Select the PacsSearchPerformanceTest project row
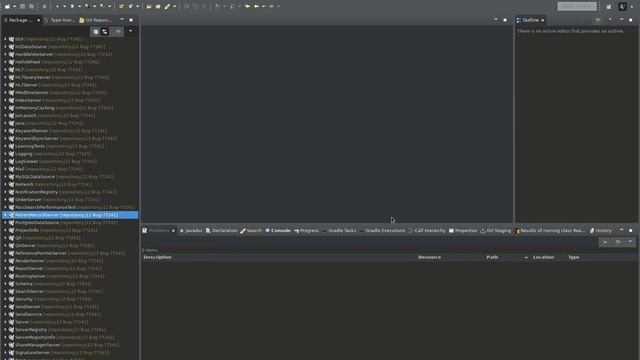The image size is (640, 360). click(x=70, y=207)
